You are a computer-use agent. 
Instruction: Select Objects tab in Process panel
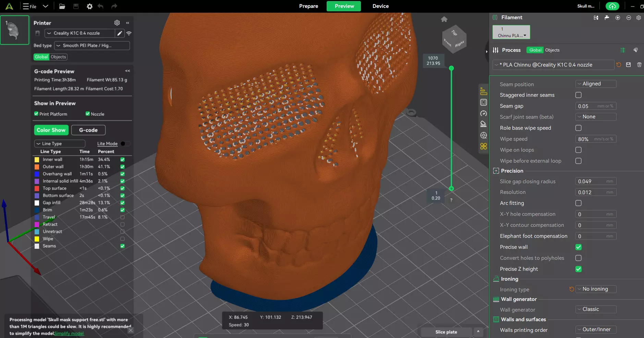pos(552,50)
